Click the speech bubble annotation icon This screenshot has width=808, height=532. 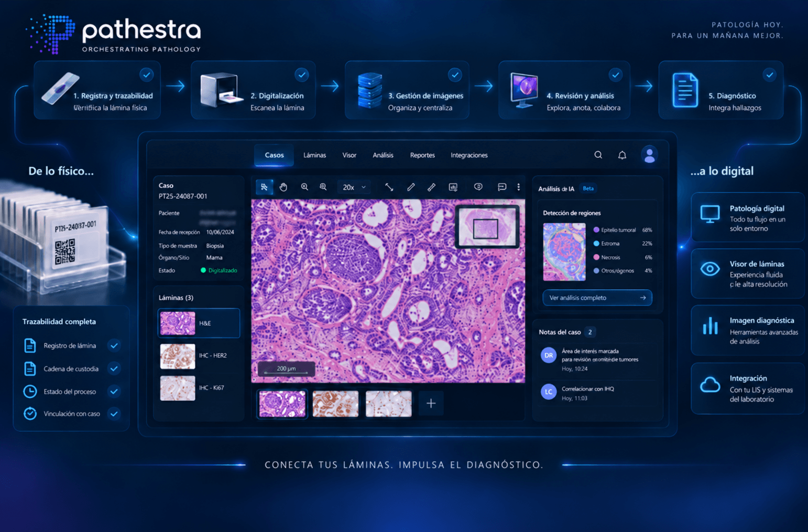(x=478, y=187)
